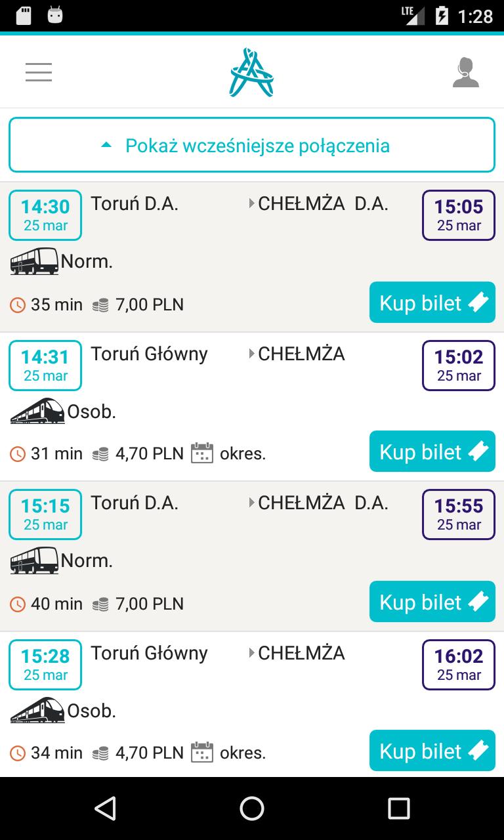Tap the bus icon for 15:15 connection
Viewport: 504px width, 840px height.
pyautogui.click(x=34, y=560)
